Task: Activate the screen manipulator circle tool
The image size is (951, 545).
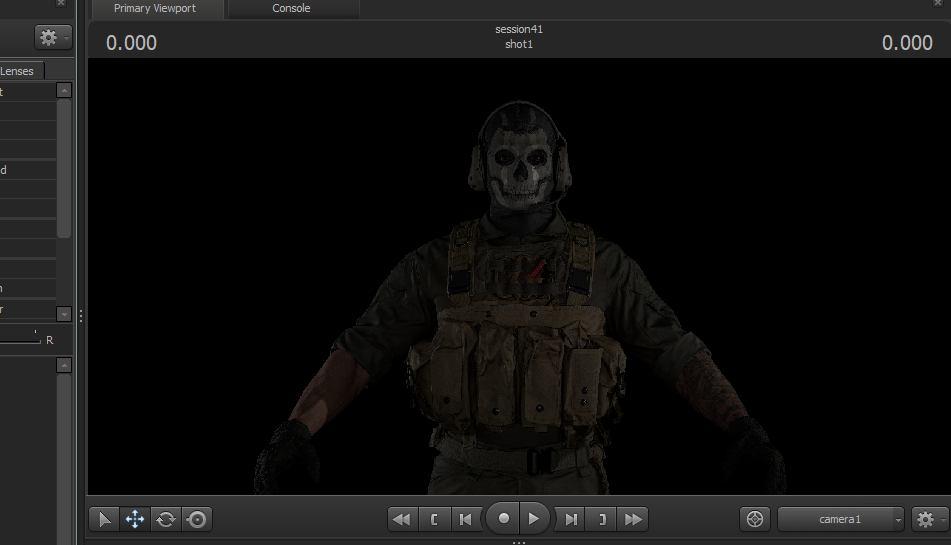Action: [197, 520]
